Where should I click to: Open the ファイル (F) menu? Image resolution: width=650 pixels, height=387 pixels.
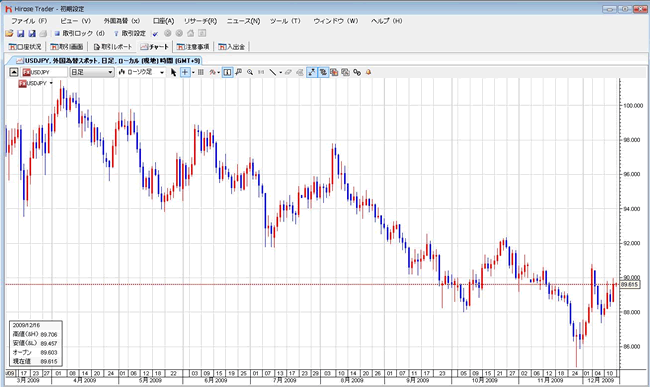coord(29,21)
